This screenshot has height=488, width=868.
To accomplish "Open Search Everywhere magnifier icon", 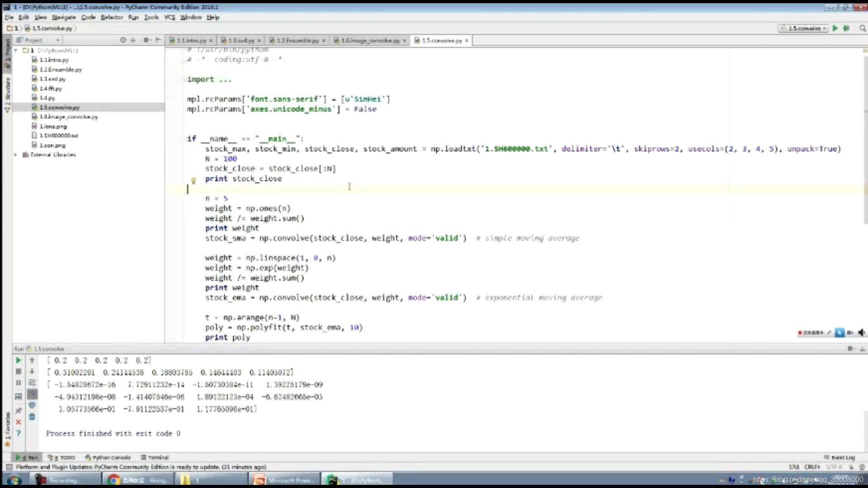I will tap(862, 28).
